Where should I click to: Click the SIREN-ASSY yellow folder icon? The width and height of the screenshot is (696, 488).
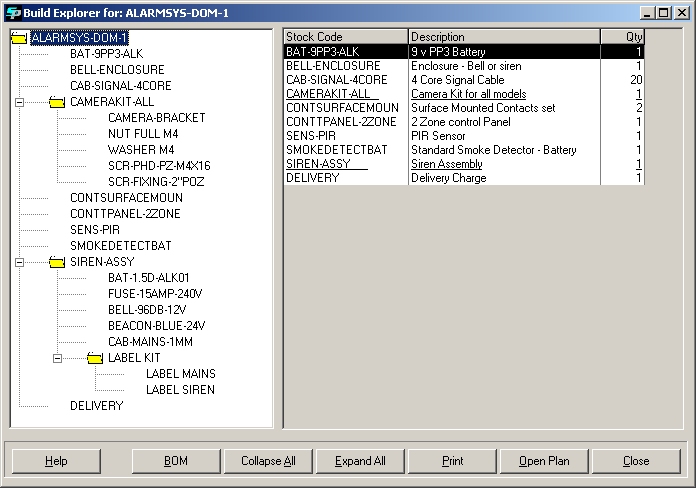pos(57,262)
